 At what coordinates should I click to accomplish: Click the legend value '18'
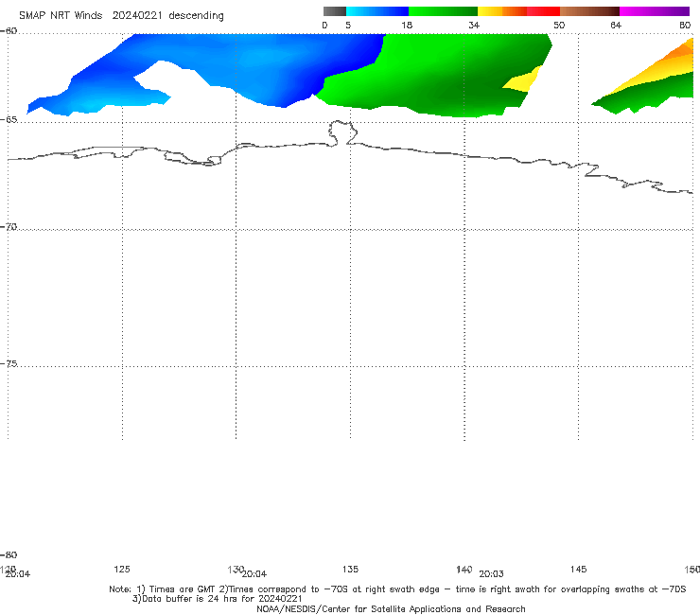click(407, 25)
